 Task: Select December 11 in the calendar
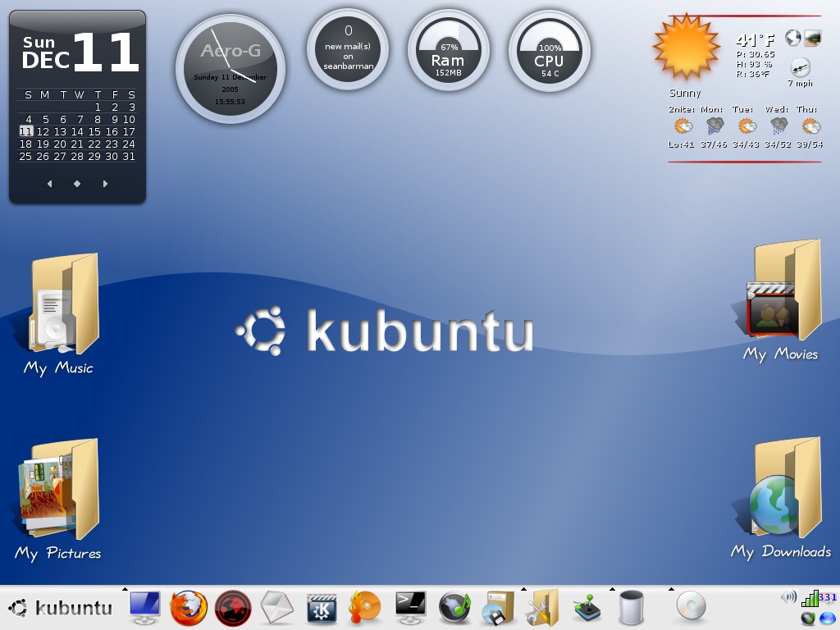(x=25, y=132)
